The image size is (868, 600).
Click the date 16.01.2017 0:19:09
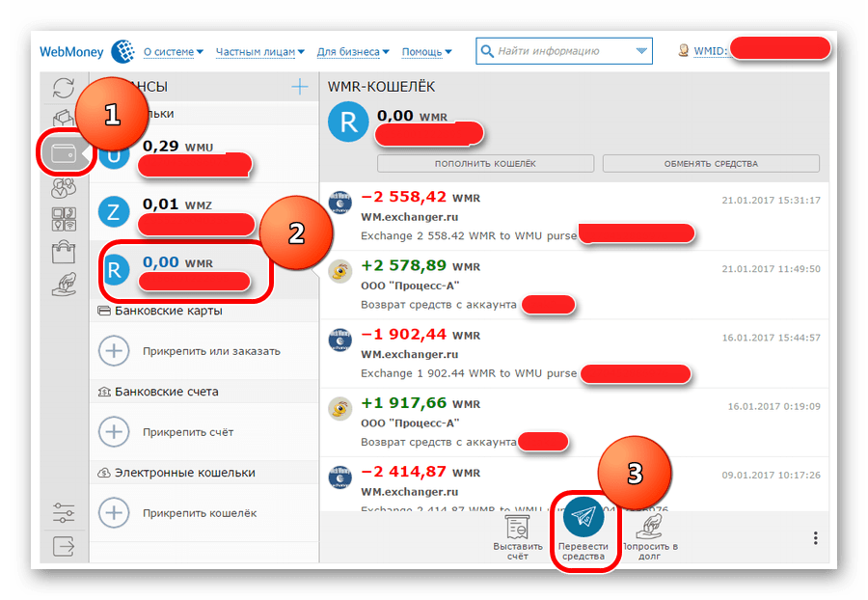[x=773, y=406]
